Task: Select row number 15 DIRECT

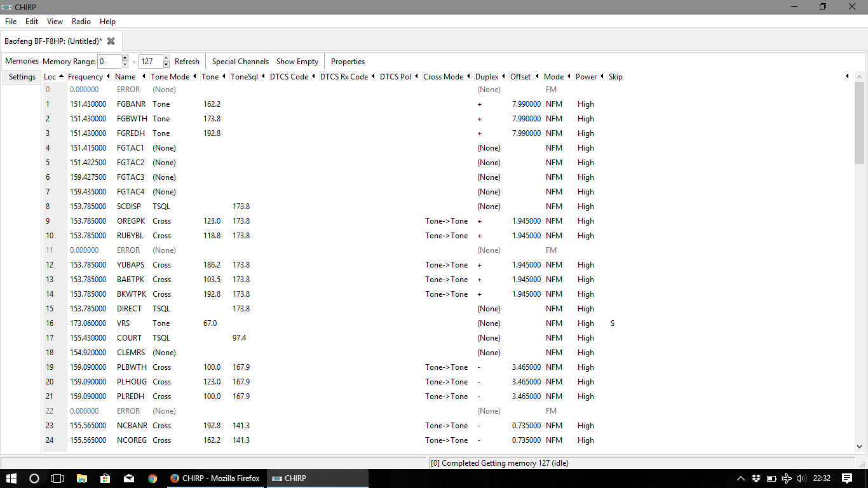Action: (x=50, y=309)
